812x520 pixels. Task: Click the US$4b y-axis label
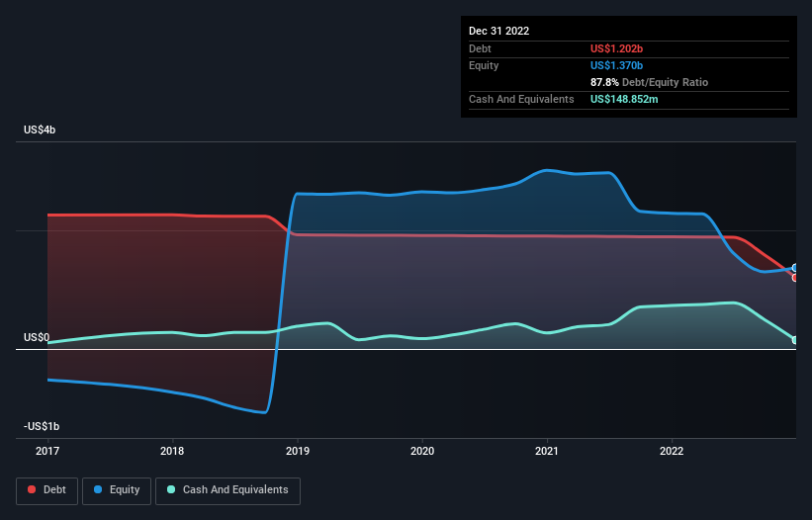point(40,130)
